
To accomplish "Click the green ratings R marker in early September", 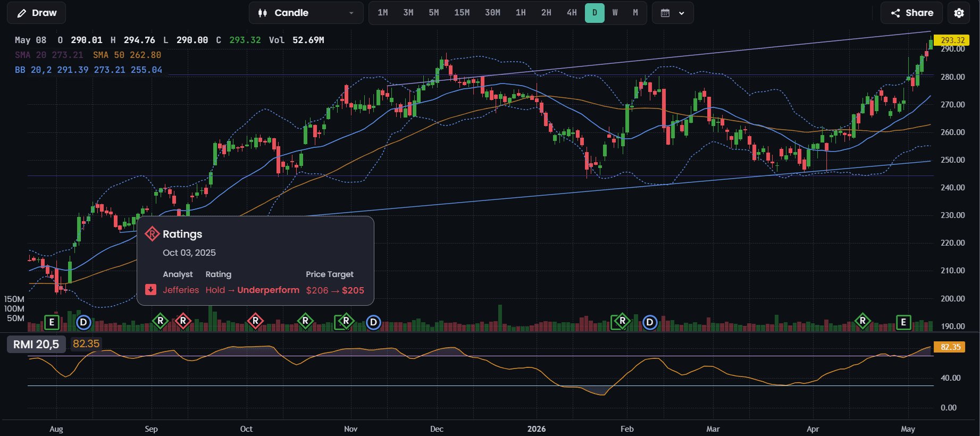I will (x=161, y=321).
